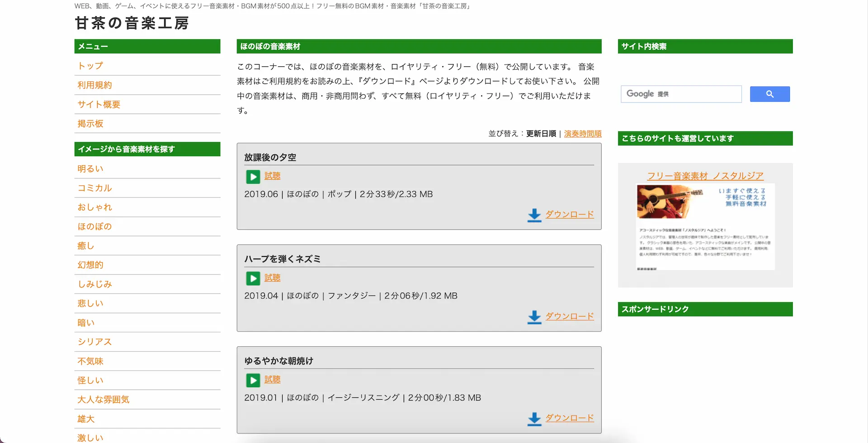868x443 pixels.
Task: Browse the 明るい music category
Action: (x=90, y=169)
